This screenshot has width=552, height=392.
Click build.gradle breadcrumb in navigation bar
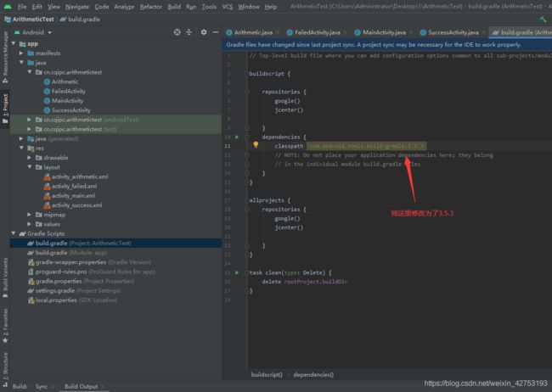[x=81, y=20]
